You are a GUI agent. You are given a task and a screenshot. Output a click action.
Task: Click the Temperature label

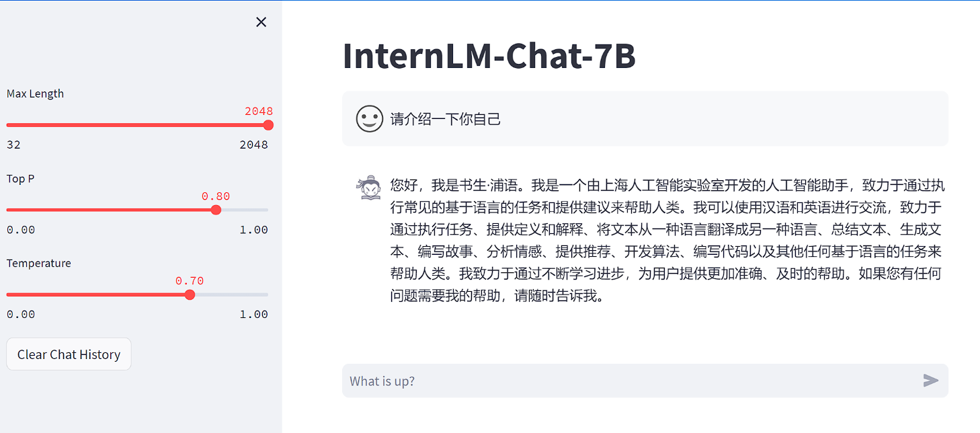pos(38,263)
